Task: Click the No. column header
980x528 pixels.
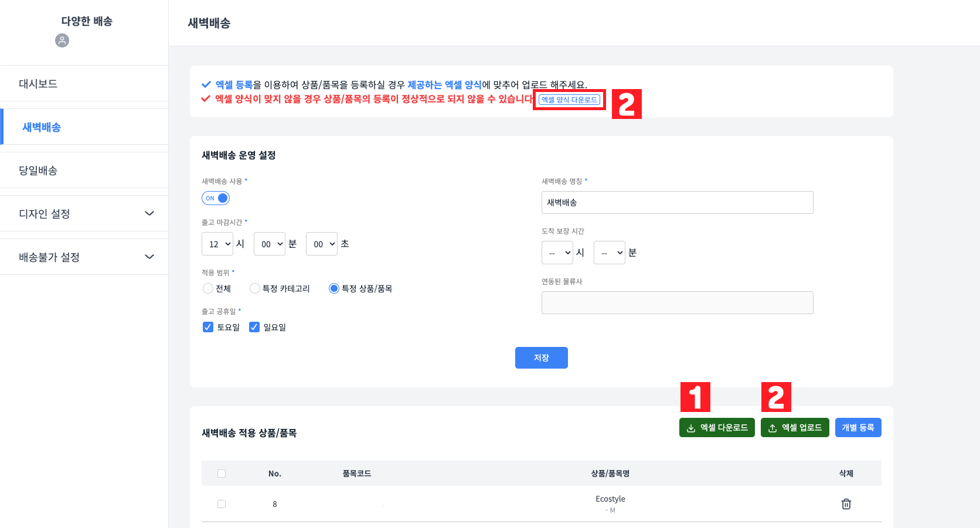Action: pos(275,474)
